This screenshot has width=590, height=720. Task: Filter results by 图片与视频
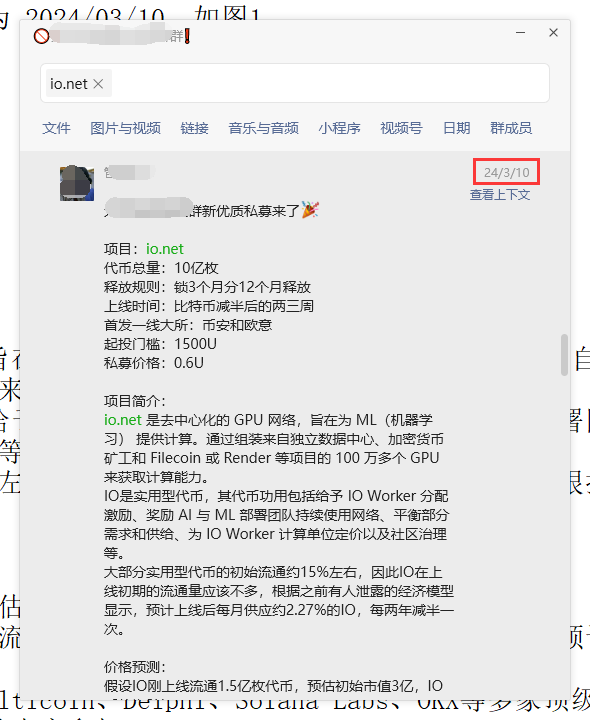(125, 128)
